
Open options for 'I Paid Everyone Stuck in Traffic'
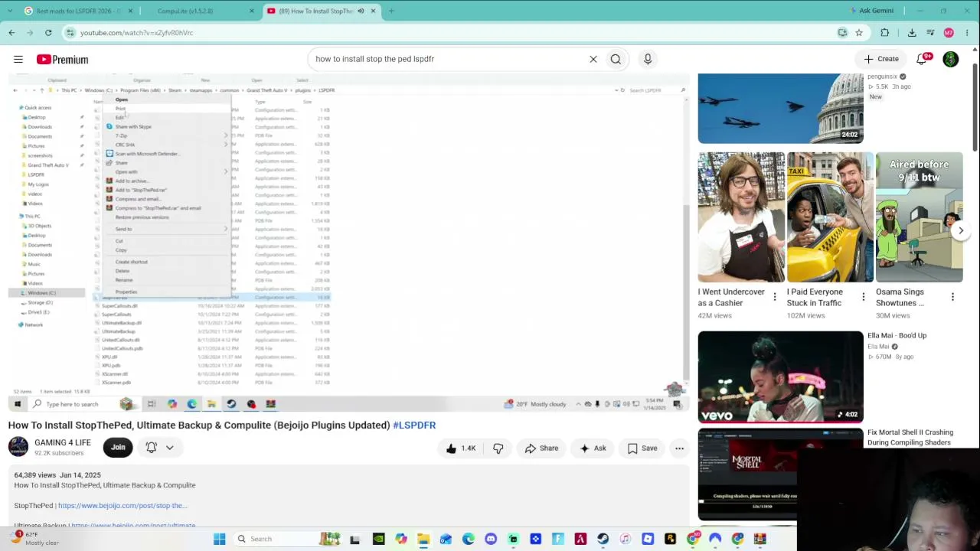pos(864,297)
